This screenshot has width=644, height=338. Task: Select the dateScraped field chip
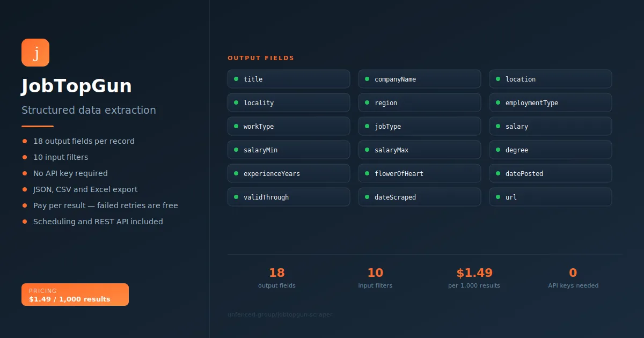coord(420,197)
